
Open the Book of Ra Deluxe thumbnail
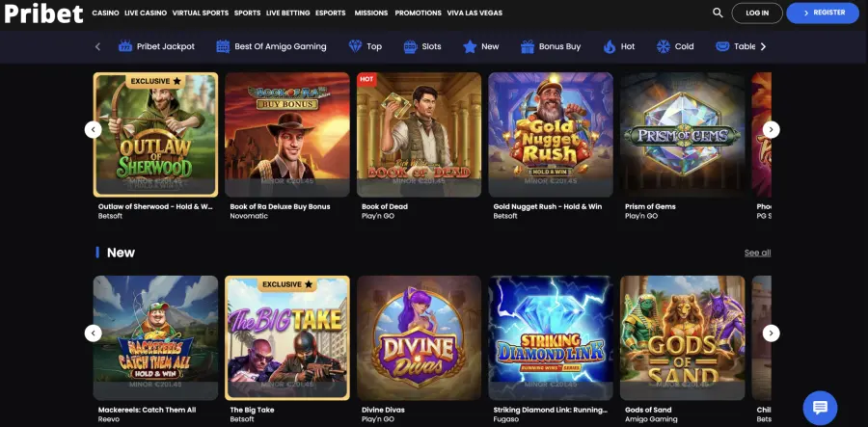(x=287, y=135)
